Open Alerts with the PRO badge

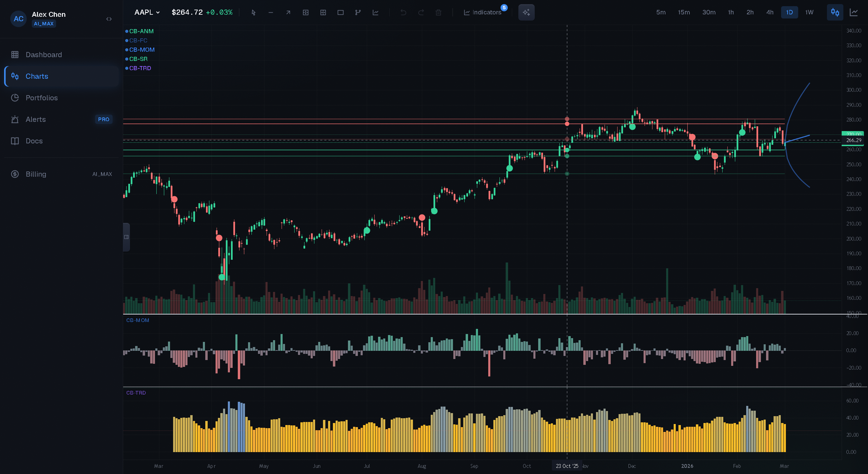(x=36, y=119)
